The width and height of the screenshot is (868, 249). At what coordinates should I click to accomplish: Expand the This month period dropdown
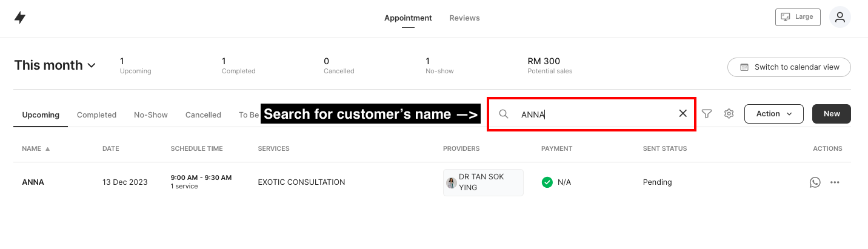(55, 65)
